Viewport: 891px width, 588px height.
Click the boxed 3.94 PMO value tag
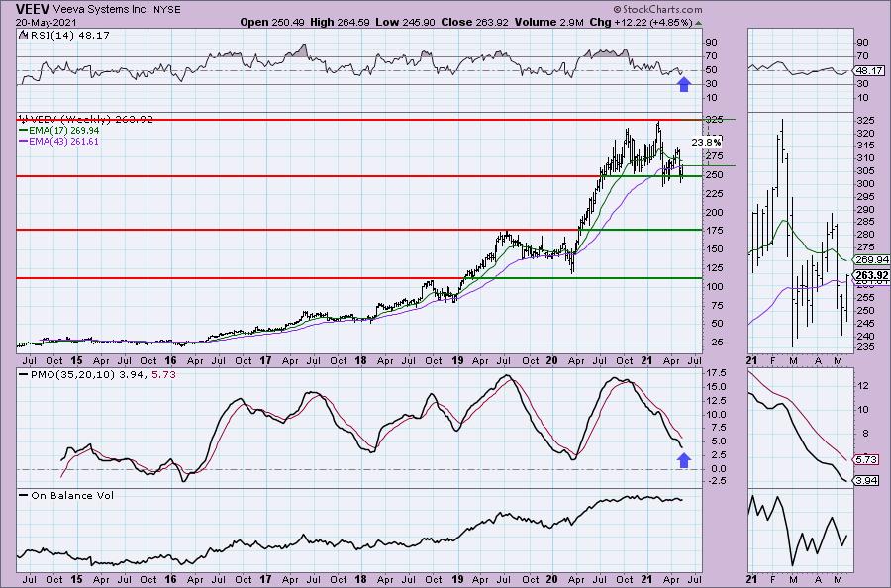866,481
